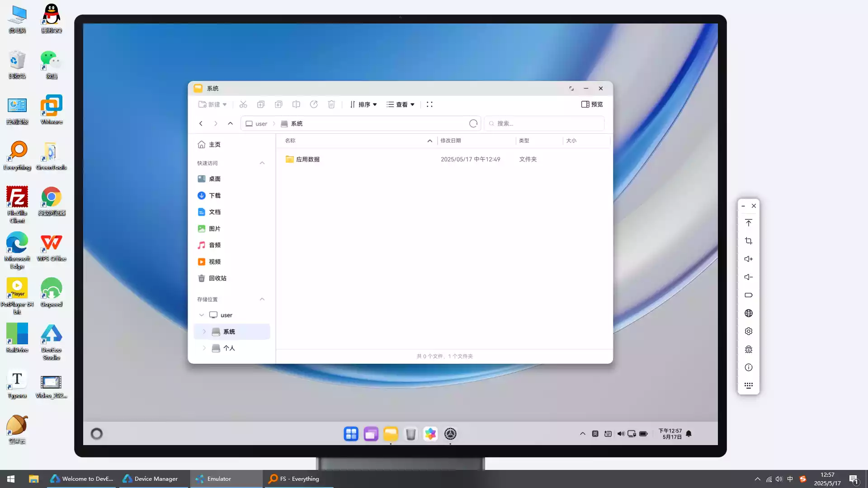Open the settings icon in emulator dock
Screen dimensions: 868x488
click(x=450, y=434)
